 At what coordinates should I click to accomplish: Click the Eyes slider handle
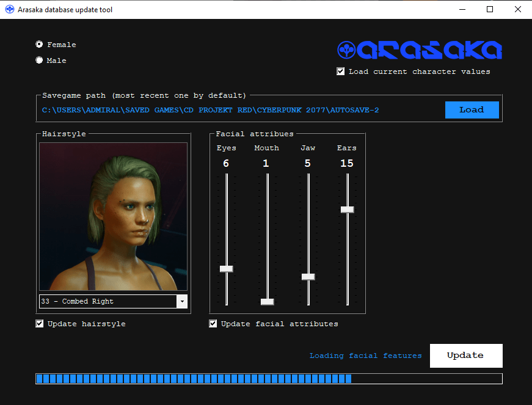227,269
